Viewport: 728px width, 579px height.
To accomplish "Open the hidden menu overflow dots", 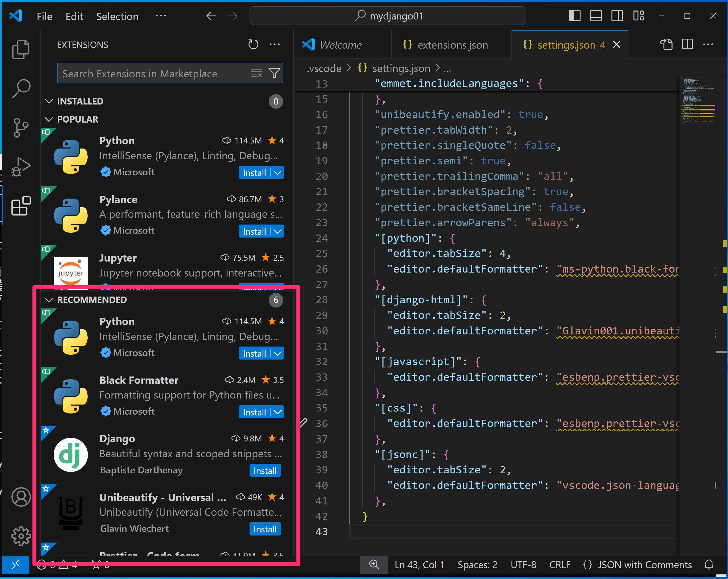I will tap(161, 16).
